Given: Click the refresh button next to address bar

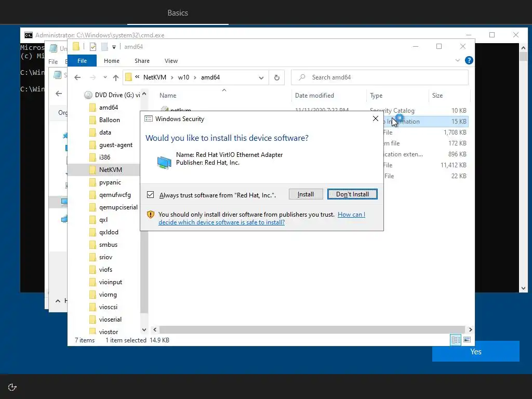Looking at the screenshot, I should 277,77.
